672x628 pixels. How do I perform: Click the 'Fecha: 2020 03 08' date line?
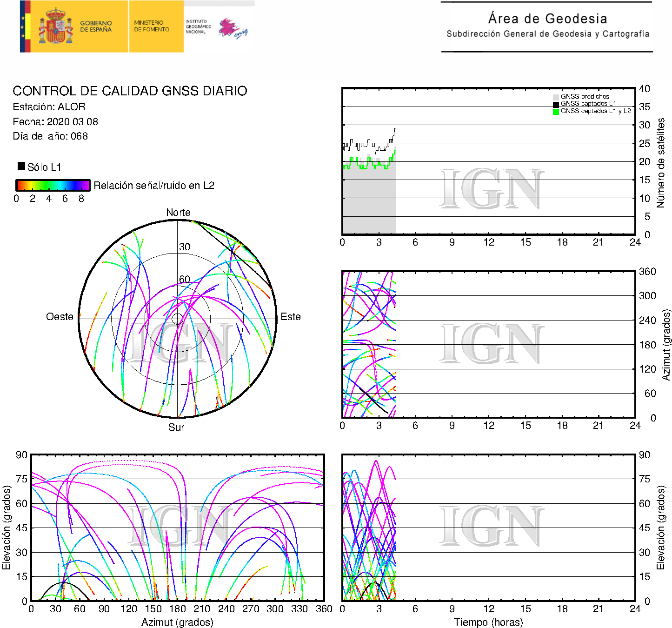tap(55, 122)
